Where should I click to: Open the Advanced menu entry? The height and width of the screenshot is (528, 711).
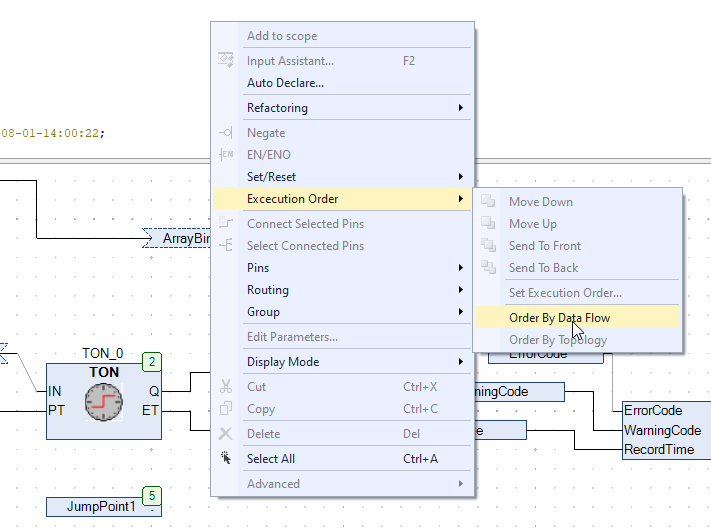tap(342, 484)
